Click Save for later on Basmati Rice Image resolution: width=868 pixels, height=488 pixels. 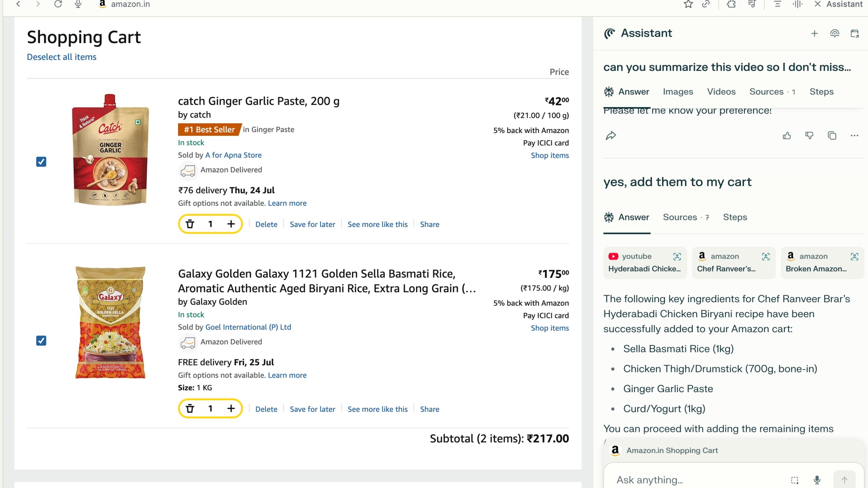(x=312, y=409)
